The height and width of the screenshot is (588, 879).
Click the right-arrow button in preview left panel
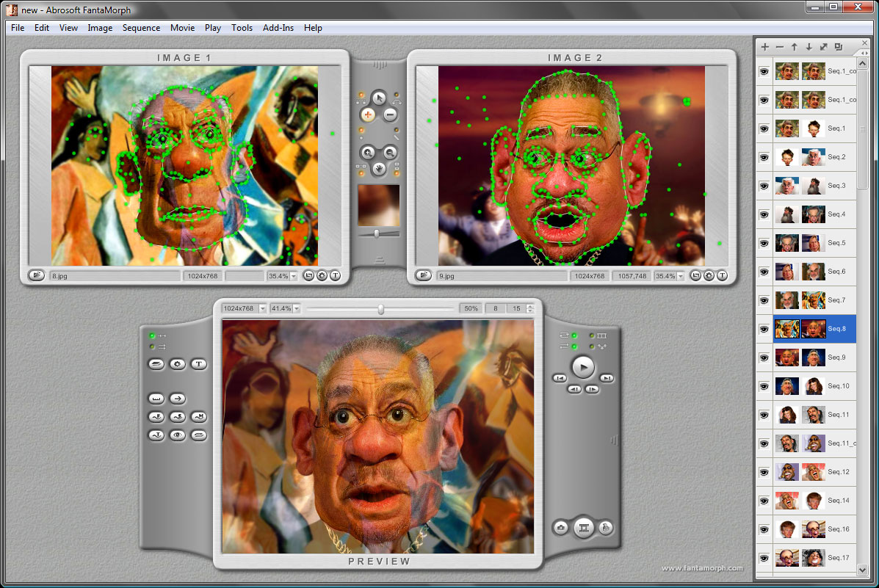click(178, 399)
